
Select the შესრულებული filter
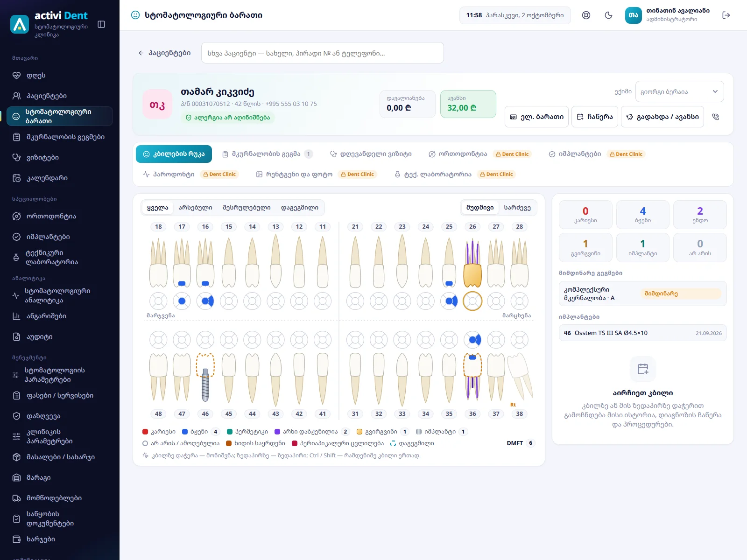point(247,208)
